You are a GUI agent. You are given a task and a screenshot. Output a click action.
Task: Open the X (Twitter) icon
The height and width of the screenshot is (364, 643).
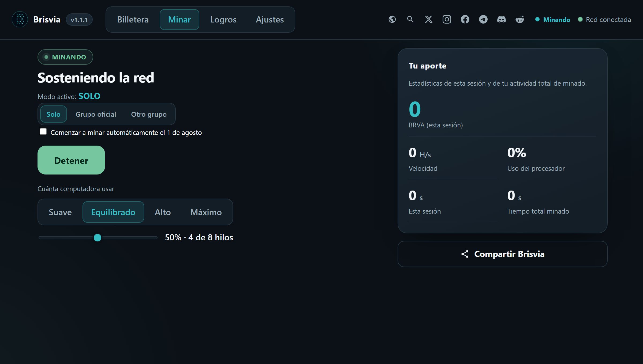(x=428, y=19)
